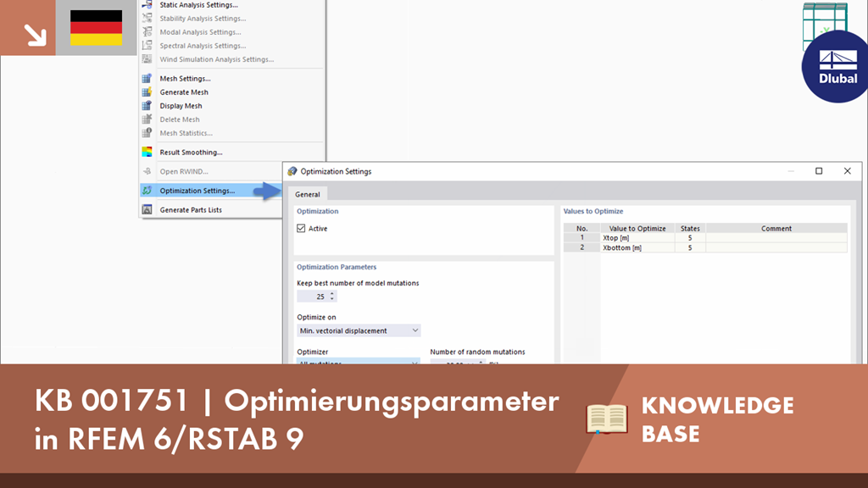Click the Modal Analysis Settings entry

click(200, 32)
